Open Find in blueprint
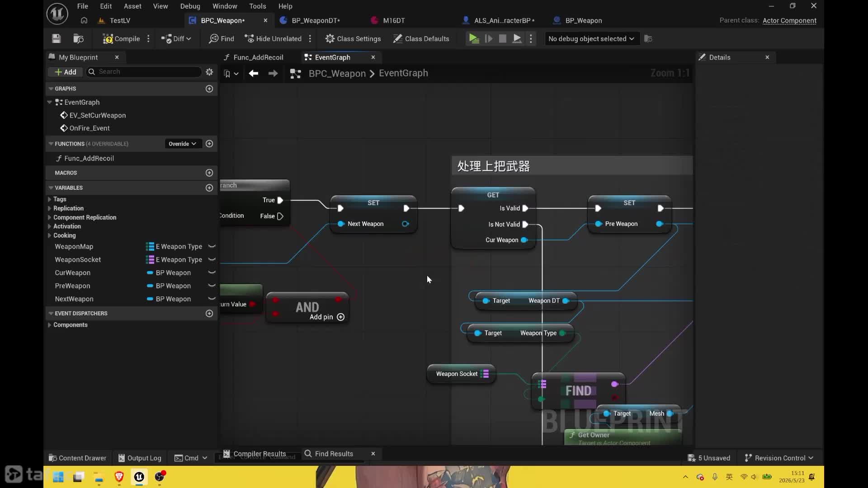Screen dimensions: 868x488 click(222, 39)
